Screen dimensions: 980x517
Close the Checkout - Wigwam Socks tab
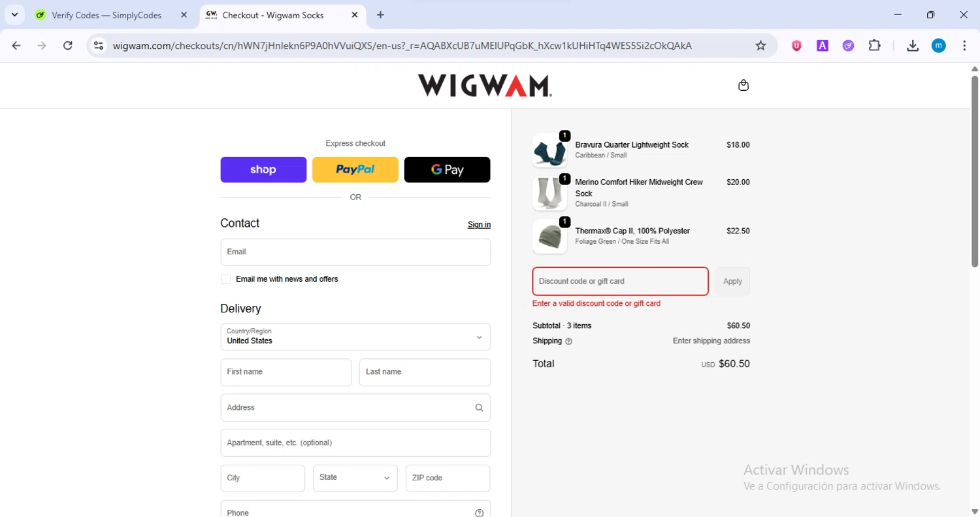[x=354, y=15]
